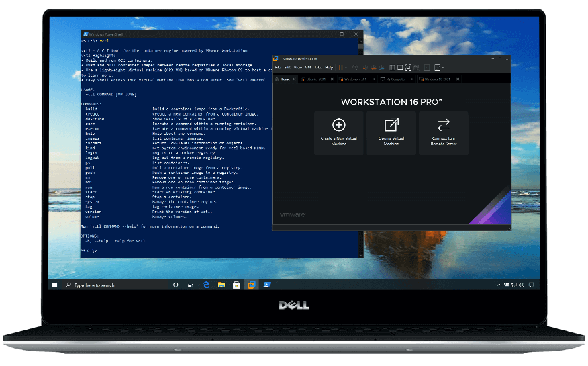Open the Action Center notifications icon
The height and width of the screenshot is (366, 588).
(x=531, y=285)
